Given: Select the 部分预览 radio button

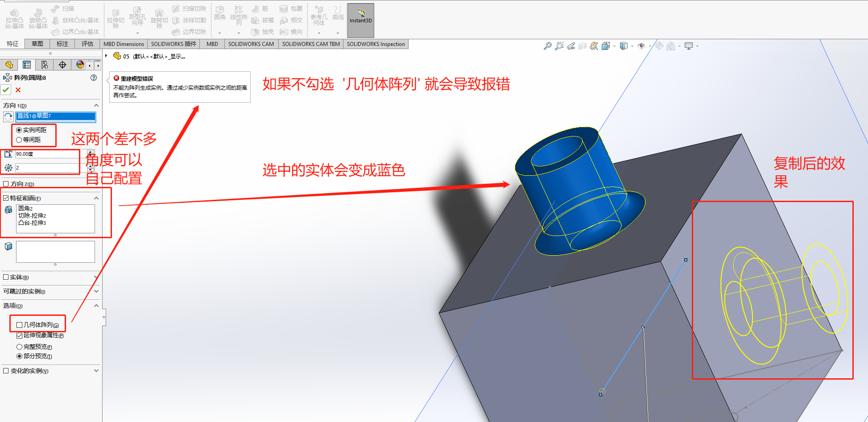Looking at the screenshot, I should tap(19, 356).
